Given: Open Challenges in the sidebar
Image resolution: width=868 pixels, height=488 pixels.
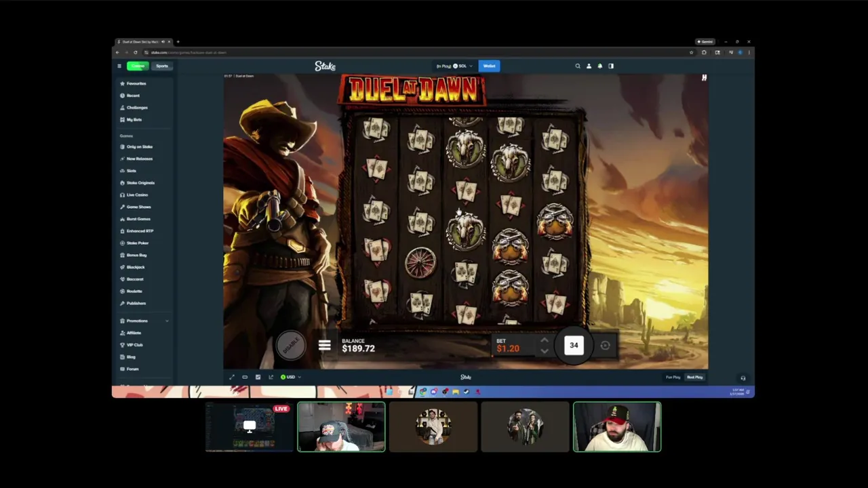Looking at the screenshot, I should (134, 108).
